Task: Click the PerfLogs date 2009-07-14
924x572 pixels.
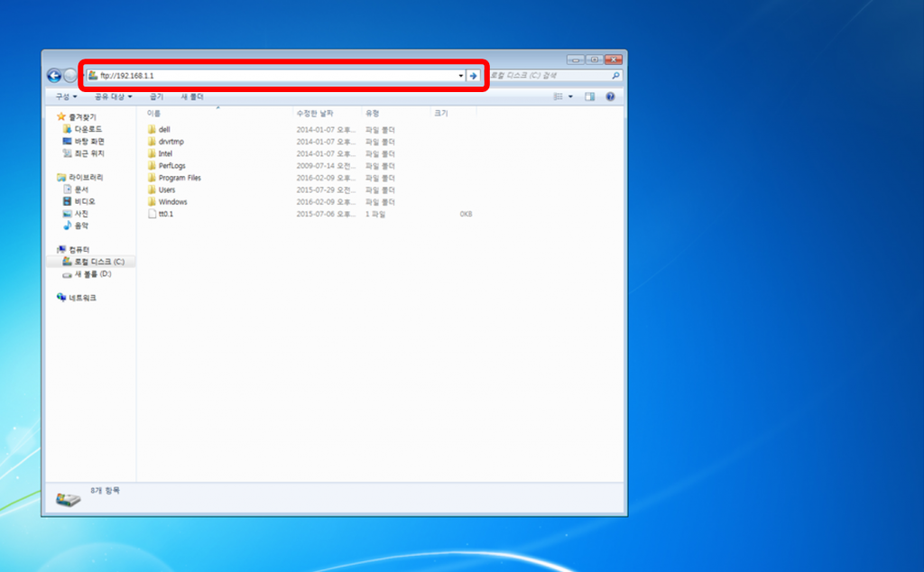Action: [326, 166]
